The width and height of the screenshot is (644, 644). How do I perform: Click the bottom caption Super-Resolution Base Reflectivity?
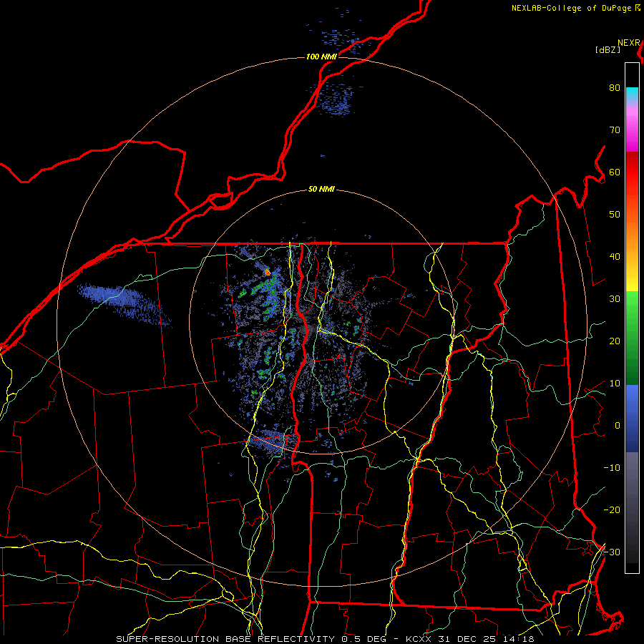[225, 639]
